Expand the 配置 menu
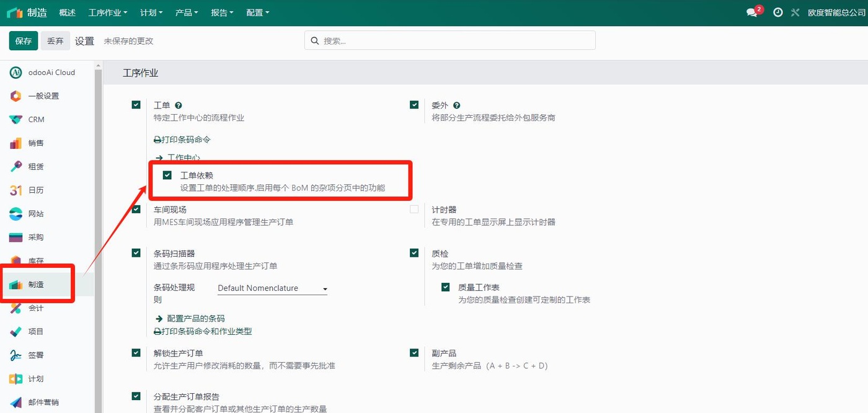Image resolution: width=868 pixels, height=413 pixels. [257, 12]
